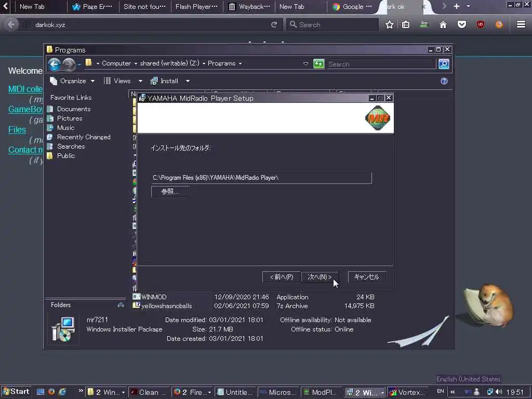Click the Start button
532x399 pixels.
coord(16,392)
